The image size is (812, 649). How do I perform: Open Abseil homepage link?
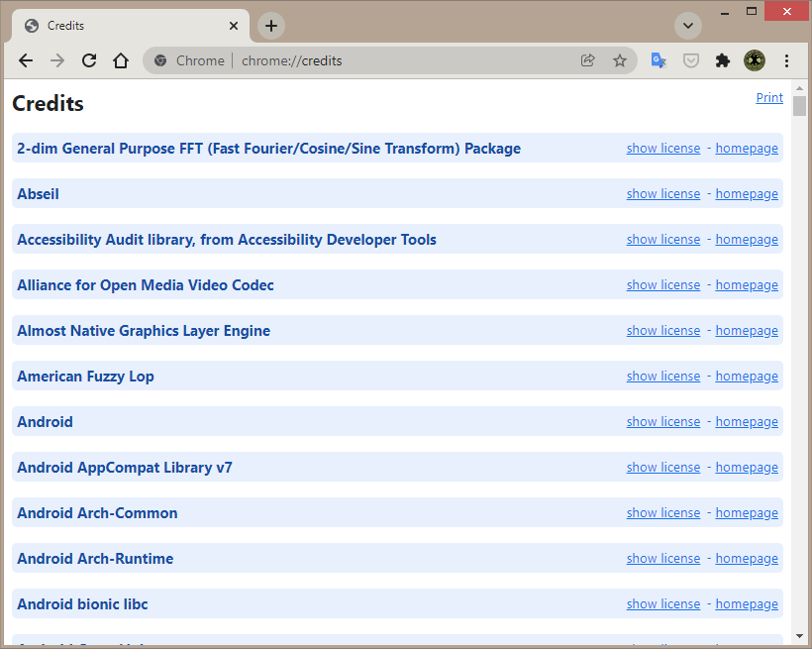pyautogui.click(x=747, y=194)
